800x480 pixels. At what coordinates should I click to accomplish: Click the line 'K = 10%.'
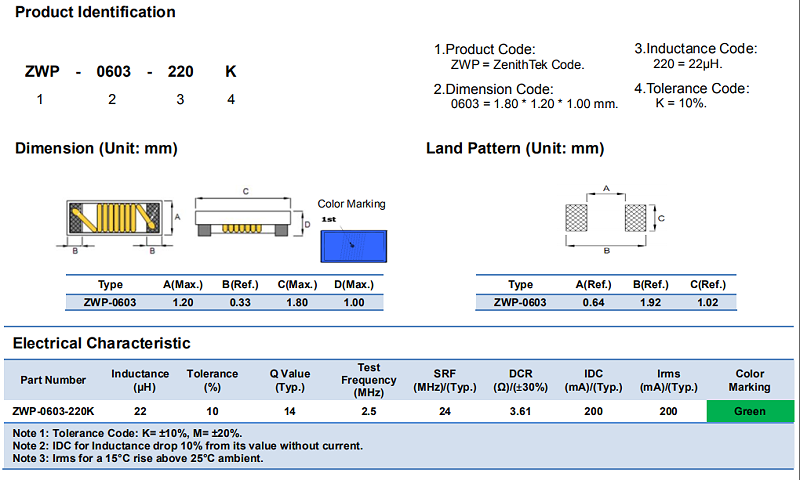(681, 103)
